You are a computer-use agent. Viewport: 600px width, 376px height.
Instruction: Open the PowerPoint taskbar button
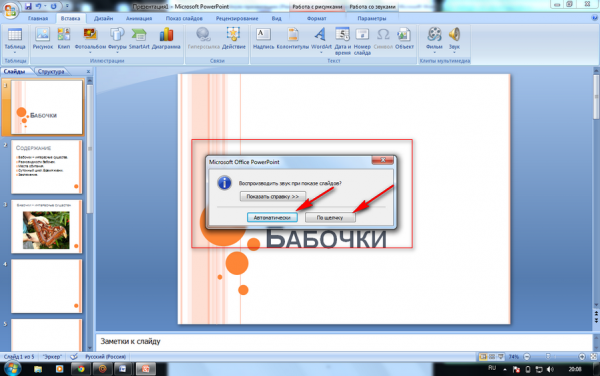pyautogui.click(x=146, y=369)
